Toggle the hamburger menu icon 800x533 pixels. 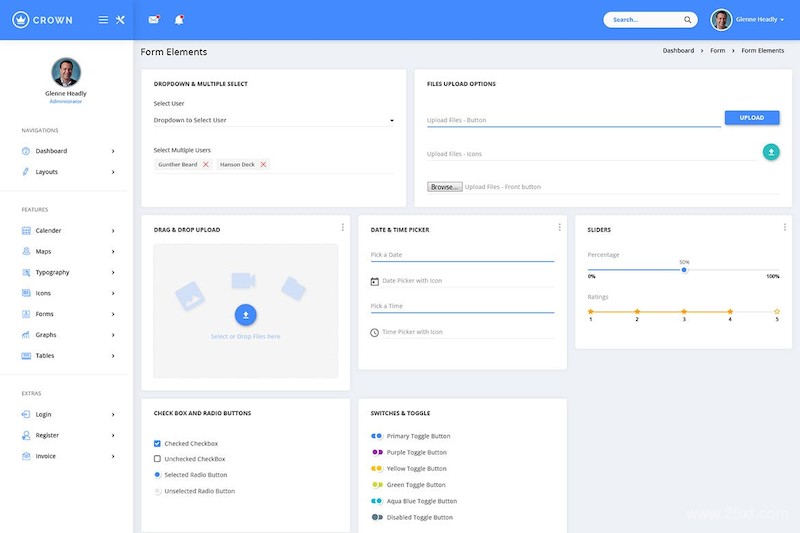coord(103,20)
